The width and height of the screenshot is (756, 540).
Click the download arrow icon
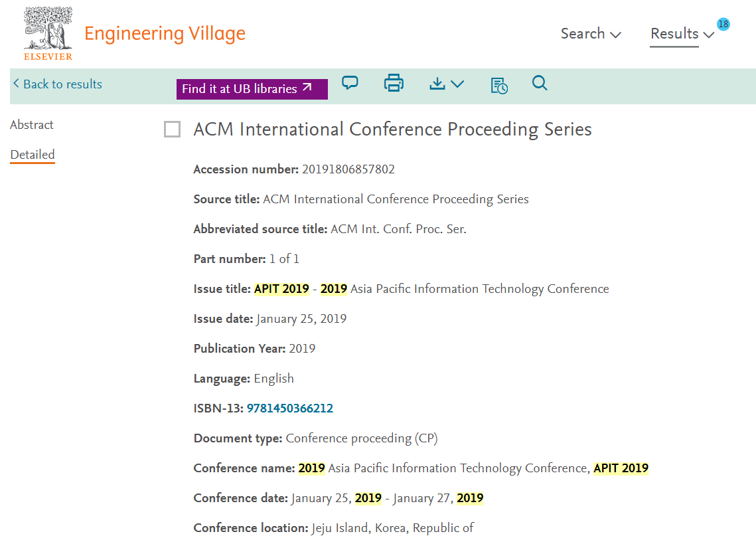437,84
